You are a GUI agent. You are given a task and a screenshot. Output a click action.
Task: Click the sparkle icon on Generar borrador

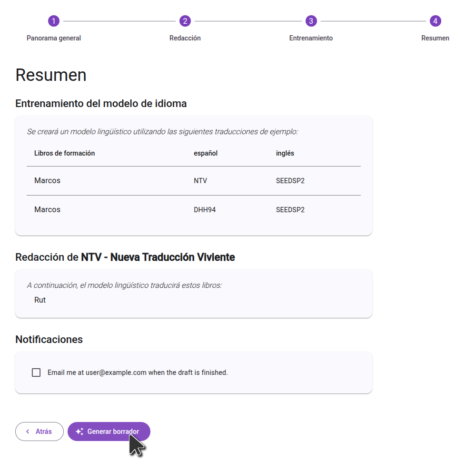click(x=79, y=432)
